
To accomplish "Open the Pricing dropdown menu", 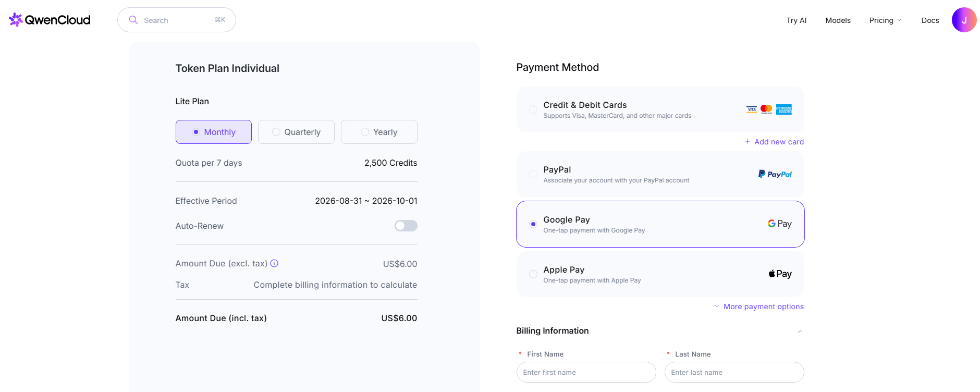I will pyautogui.click(x=885, y=20).
